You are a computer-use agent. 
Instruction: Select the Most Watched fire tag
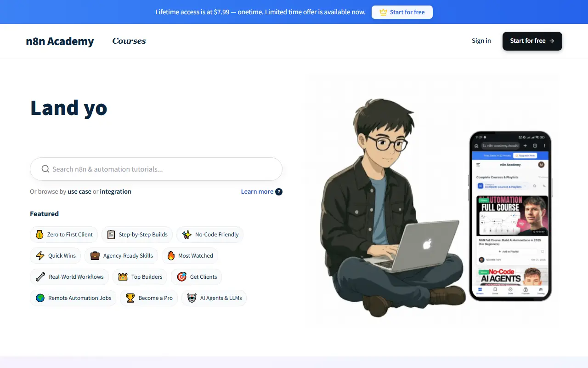coord(190,256)
